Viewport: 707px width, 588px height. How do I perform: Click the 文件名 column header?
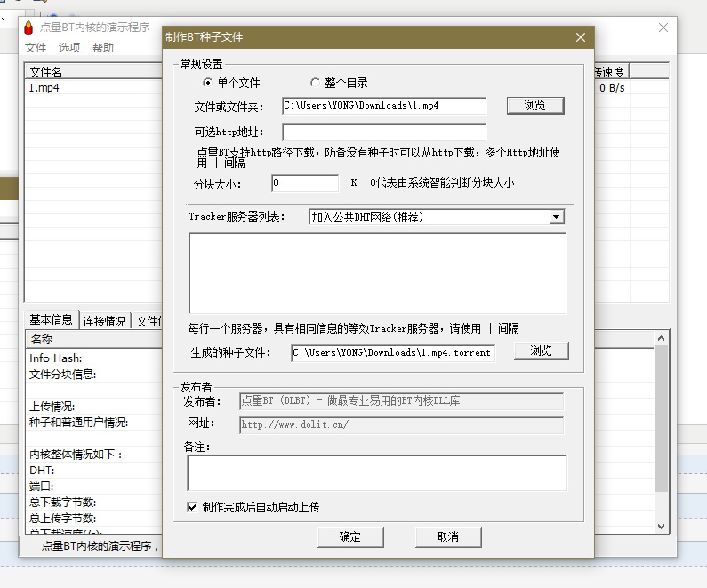[93, 72]
